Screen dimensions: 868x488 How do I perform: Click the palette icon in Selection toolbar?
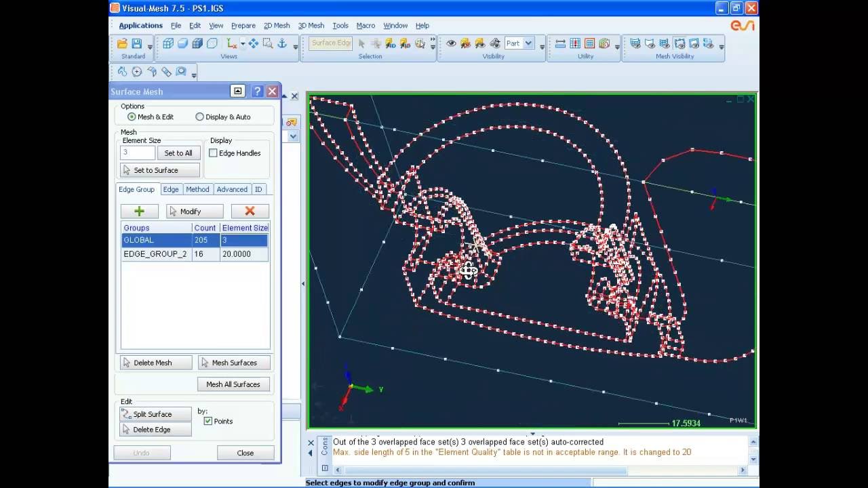point(420,43)
